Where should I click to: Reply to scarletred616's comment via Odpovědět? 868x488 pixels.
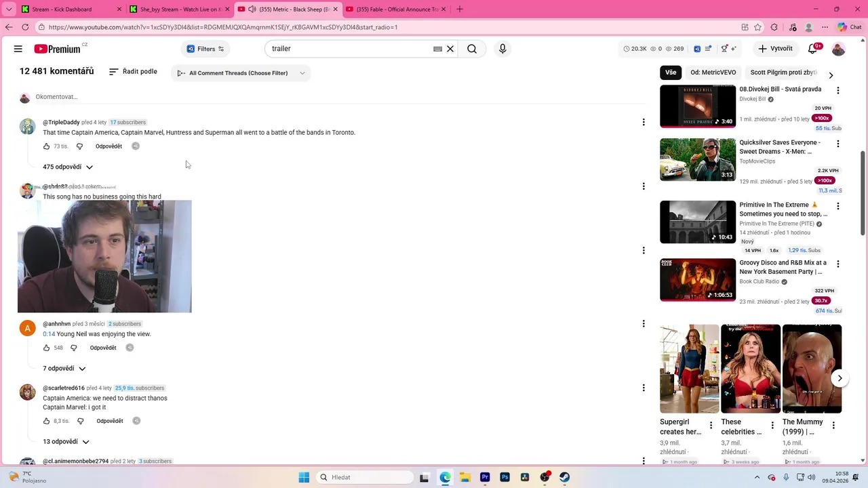[x=110, y=421]
